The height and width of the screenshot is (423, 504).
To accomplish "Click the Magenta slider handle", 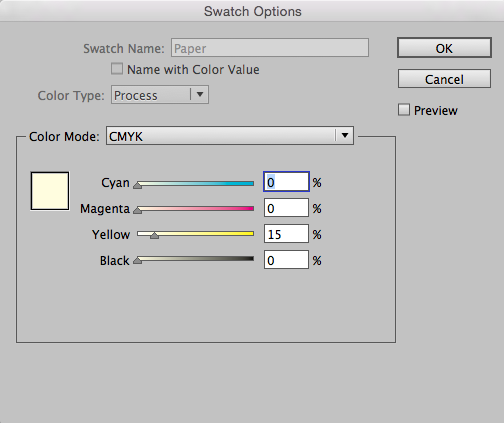I will [137, 210].
